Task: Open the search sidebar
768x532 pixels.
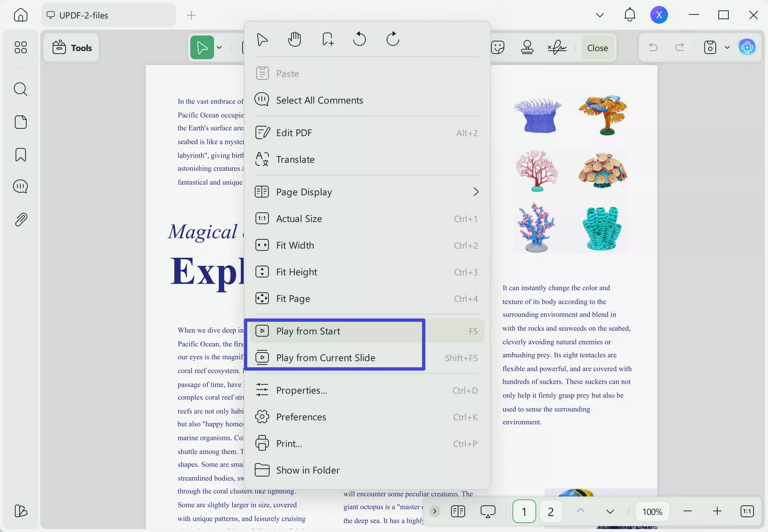Action: pyautogui.click(x=21, y=89)
